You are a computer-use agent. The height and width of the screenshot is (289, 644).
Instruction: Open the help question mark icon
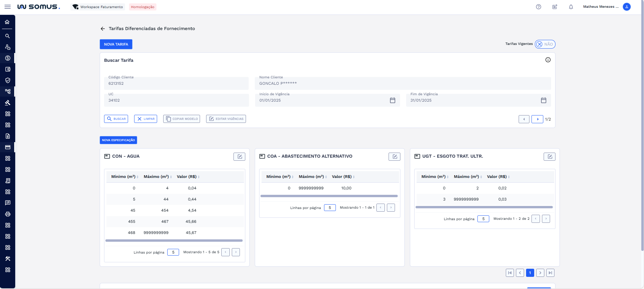[x=538, y=7]
